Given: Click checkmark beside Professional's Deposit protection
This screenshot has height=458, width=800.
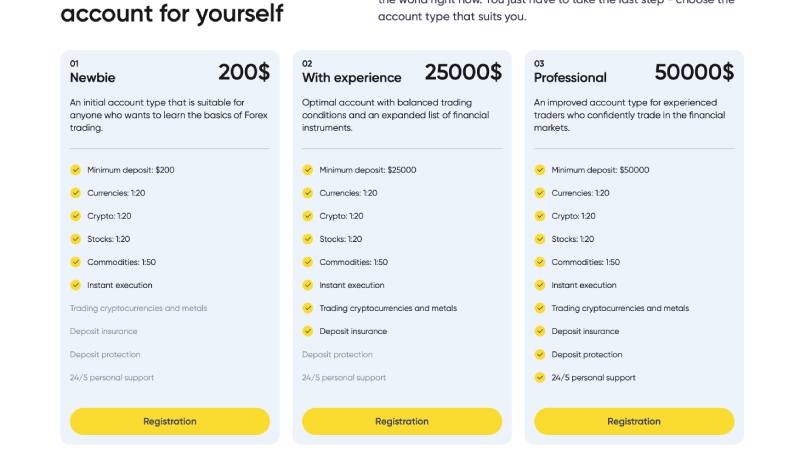Looking at the screenshot, I should (x=540, y=354).
